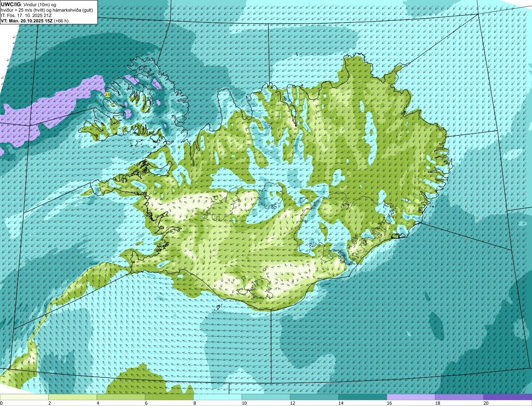The width and height of the screenshot is (532, 406).
Task: Pick the olive green 6–8 legend swatch
Action: [169, 397]
